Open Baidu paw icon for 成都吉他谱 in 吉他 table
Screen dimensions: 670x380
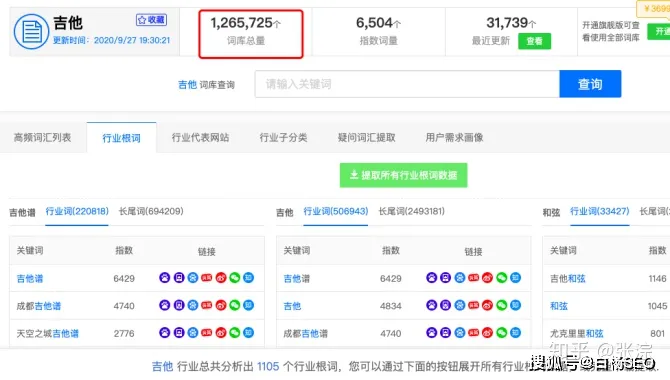[x=432, y=333]
